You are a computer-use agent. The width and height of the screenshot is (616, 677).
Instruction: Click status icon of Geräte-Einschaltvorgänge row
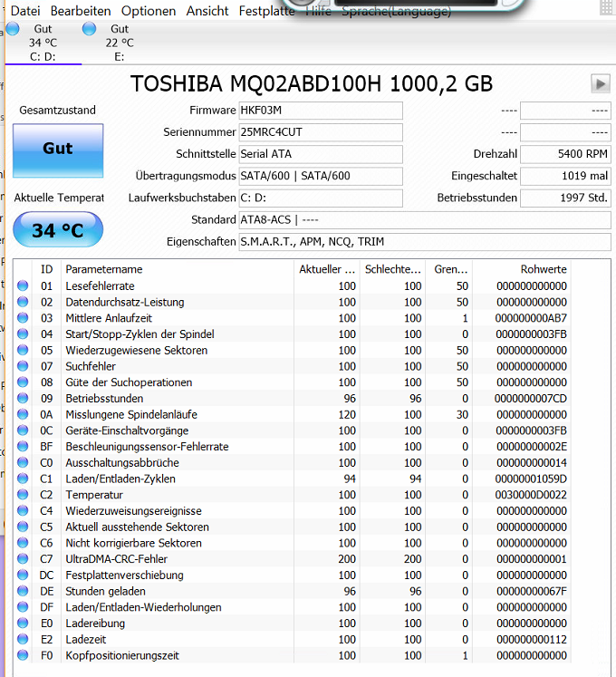pyautogui.click(x=23, y=430)
